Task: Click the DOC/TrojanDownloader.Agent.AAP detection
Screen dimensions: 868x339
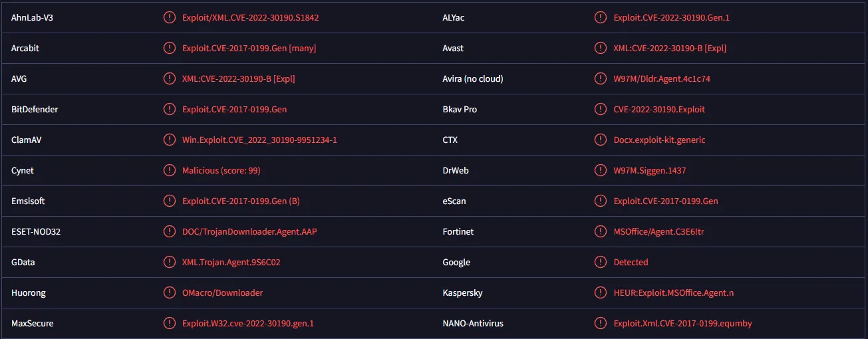Action: pyautogui.click(x=254, y=231)
